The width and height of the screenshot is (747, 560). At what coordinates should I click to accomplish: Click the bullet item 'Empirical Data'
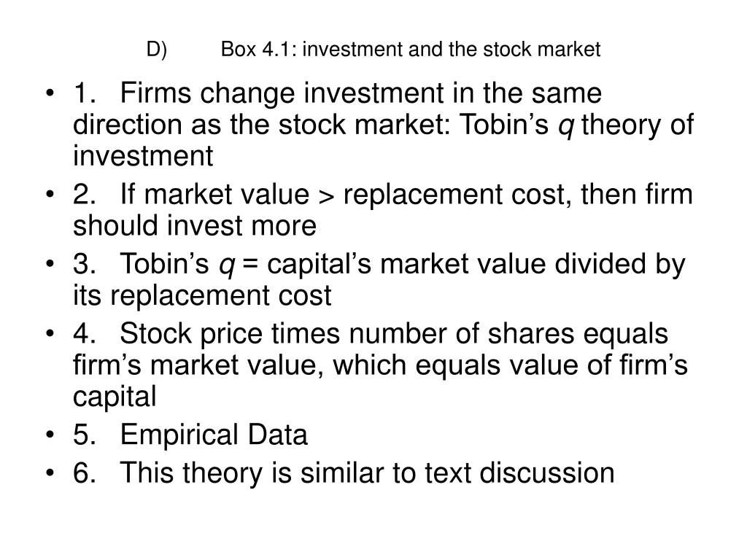click(x=214, y=435)
